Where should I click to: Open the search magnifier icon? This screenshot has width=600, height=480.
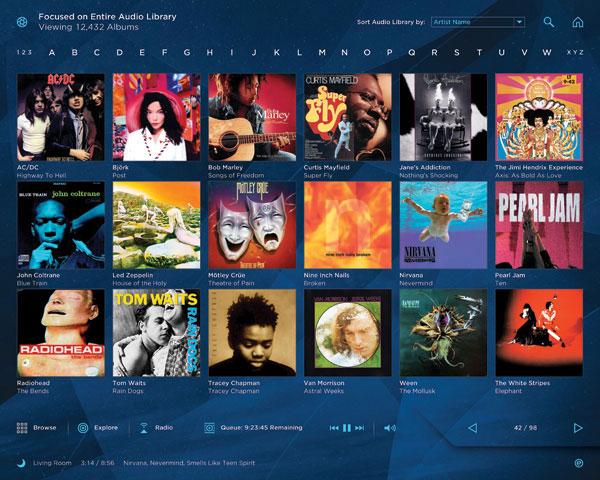(549, 22)
